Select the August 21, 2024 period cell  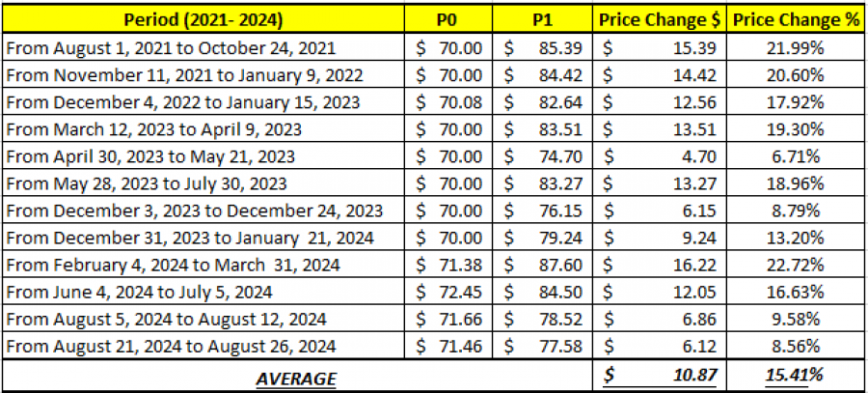click(x=203, y=346)
